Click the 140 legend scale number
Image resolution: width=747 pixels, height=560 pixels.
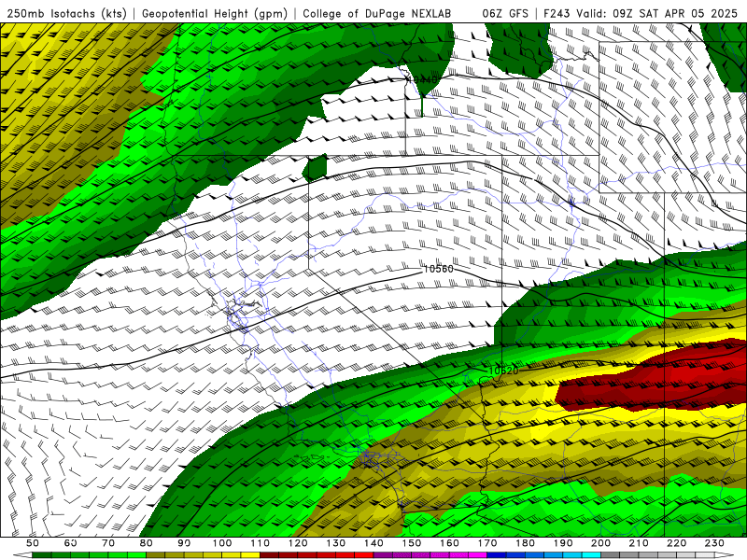click(373, 543)
